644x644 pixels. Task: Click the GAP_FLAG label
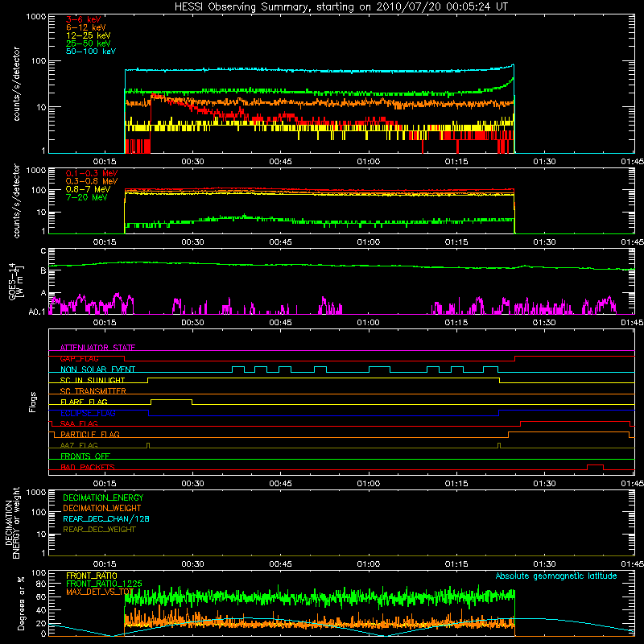point(79,358)
